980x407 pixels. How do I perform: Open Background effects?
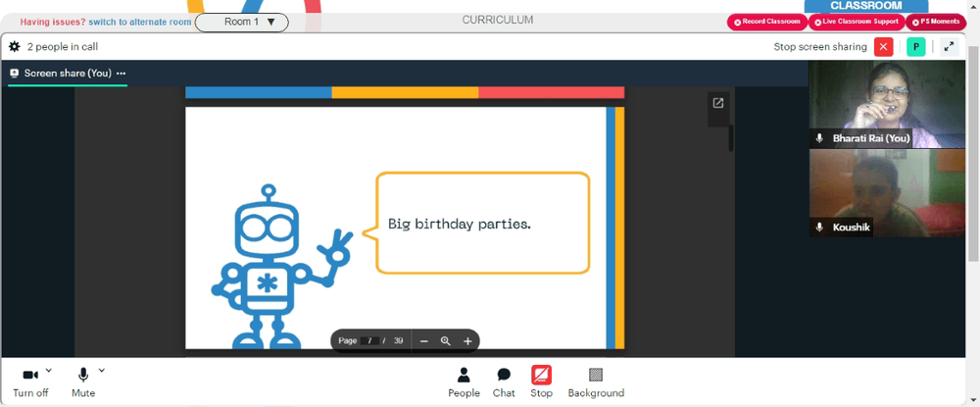[596, 382]
